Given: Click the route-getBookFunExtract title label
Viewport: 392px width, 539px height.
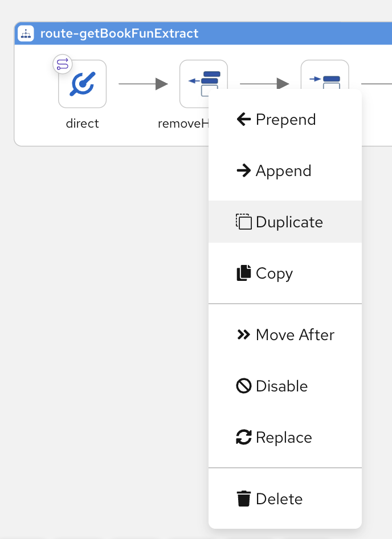Looking at the screenshot, I should 120,33.
